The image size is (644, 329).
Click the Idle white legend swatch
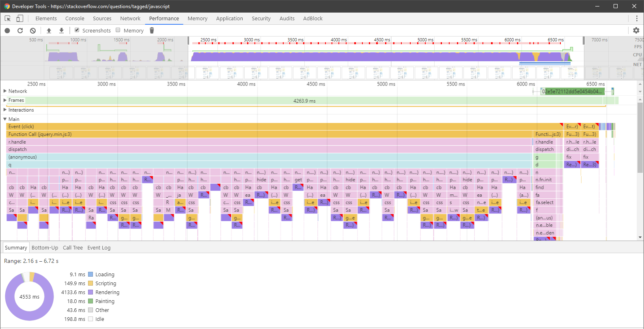(x=90, y=319)
